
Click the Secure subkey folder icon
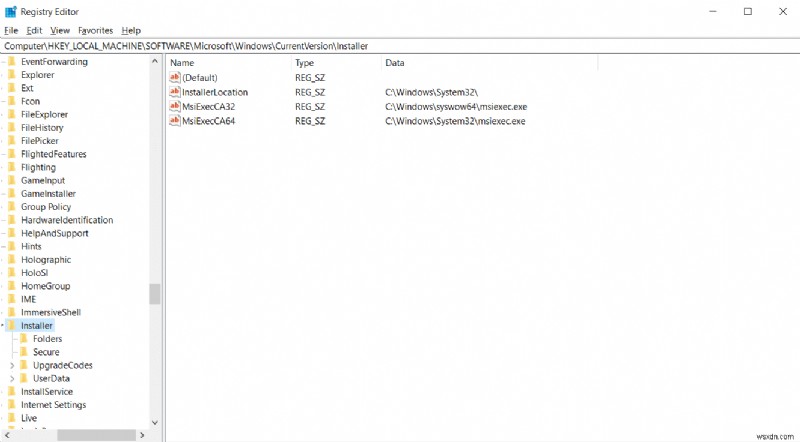(24, 352)
